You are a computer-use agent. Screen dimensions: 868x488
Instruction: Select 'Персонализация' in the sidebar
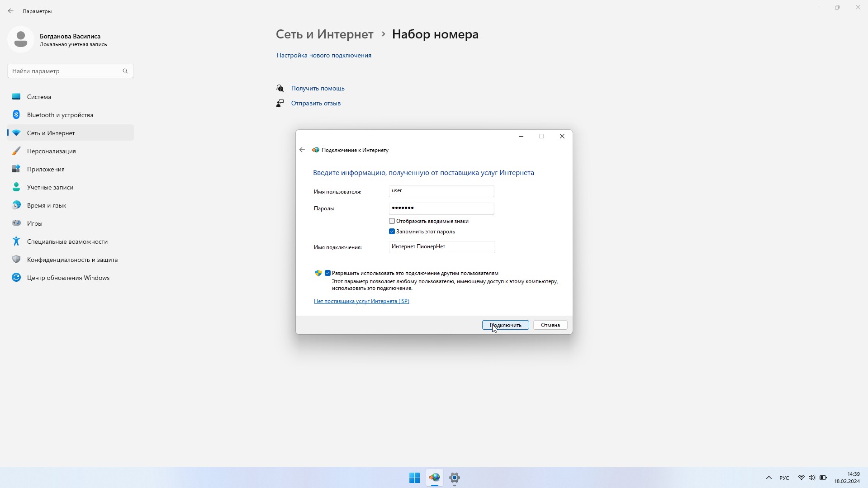[52, 151]
